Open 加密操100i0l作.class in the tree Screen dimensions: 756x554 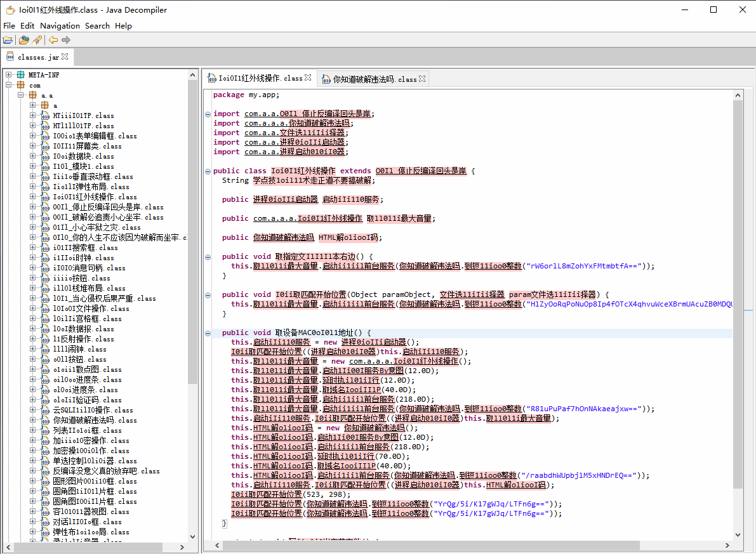91,451
